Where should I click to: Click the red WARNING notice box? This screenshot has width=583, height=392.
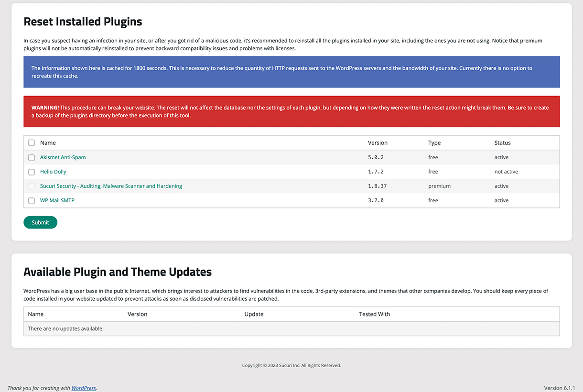tap(291, 111)
